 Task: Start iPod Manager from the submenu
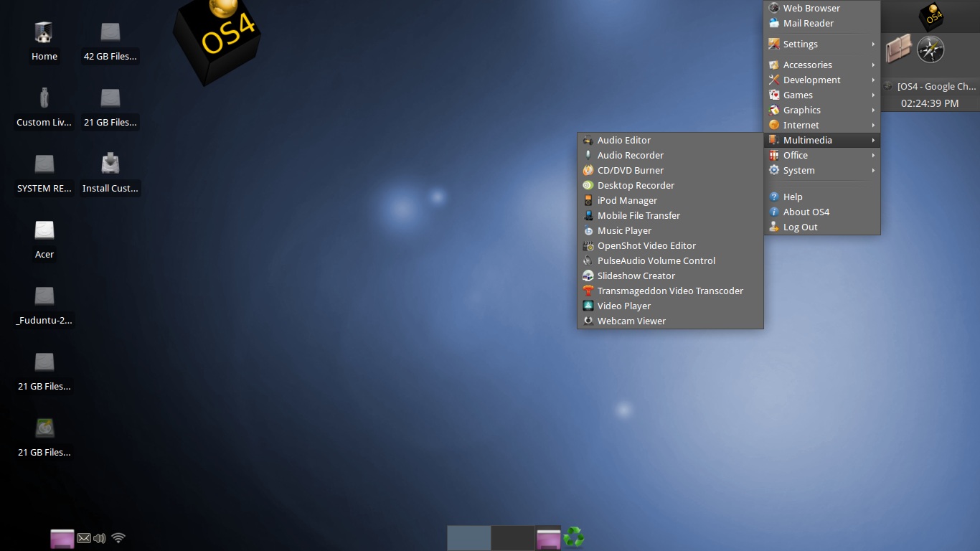point(670,201)
